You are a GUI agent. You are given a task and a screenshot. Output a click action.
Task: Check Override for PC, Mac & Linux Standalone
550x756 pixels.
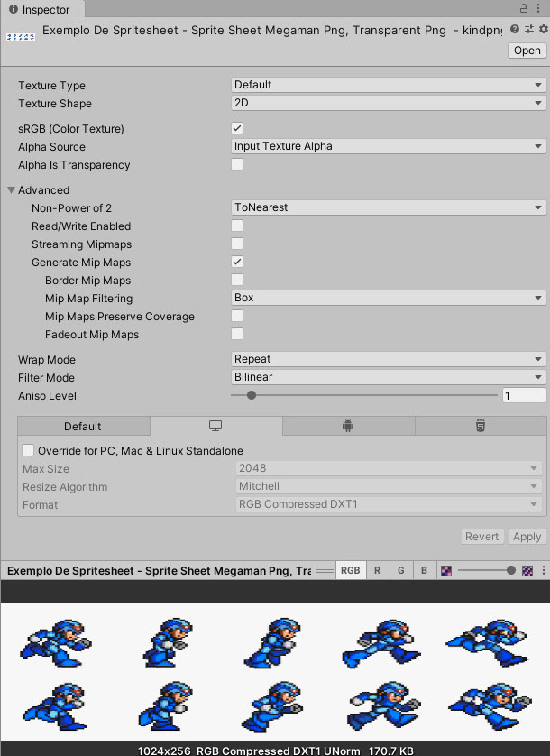[x=28, y=450]
